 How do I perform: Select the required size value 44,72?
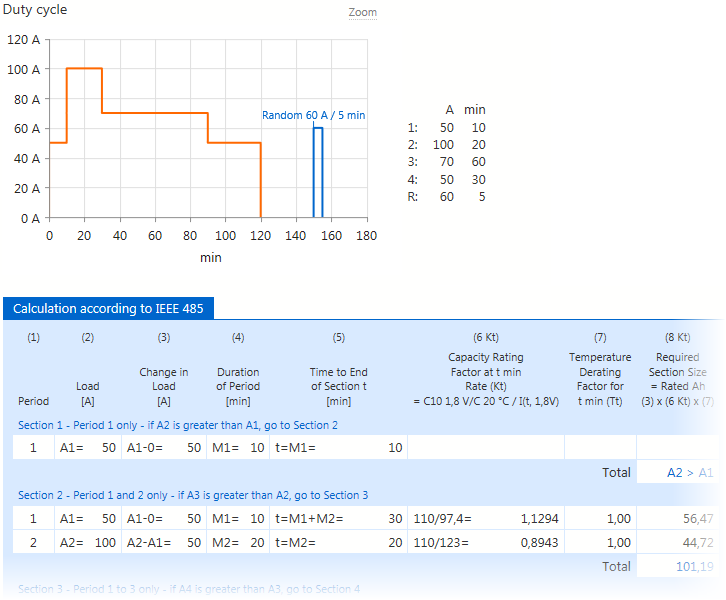(677, 542)
